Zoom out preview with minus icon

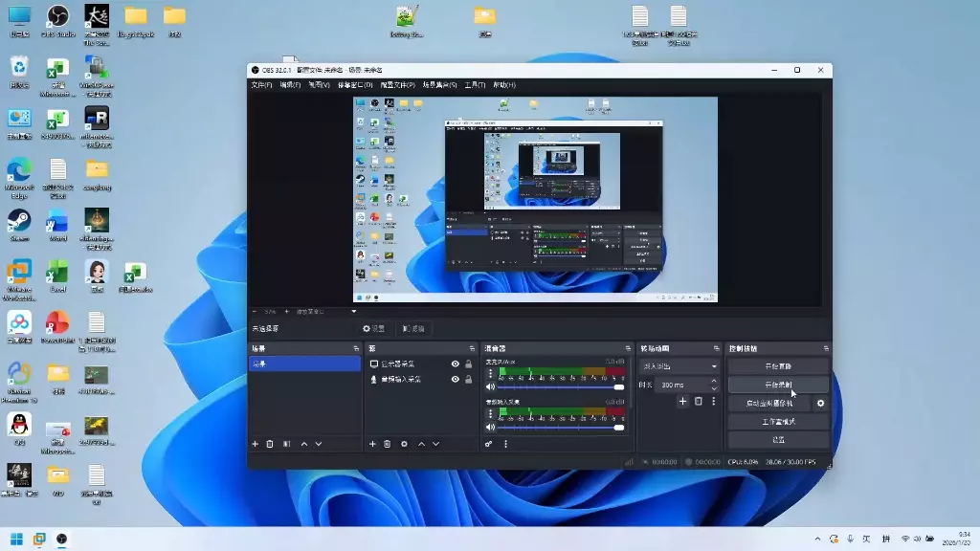pyautogui.click(x=255, y=311)
